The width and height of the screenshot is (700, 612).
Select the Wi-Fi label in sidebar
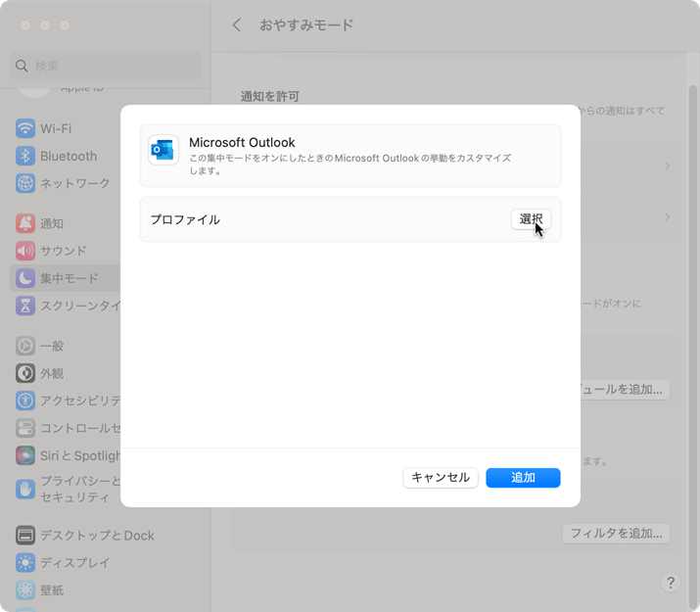pyautogui.click(x=56, y=128)
